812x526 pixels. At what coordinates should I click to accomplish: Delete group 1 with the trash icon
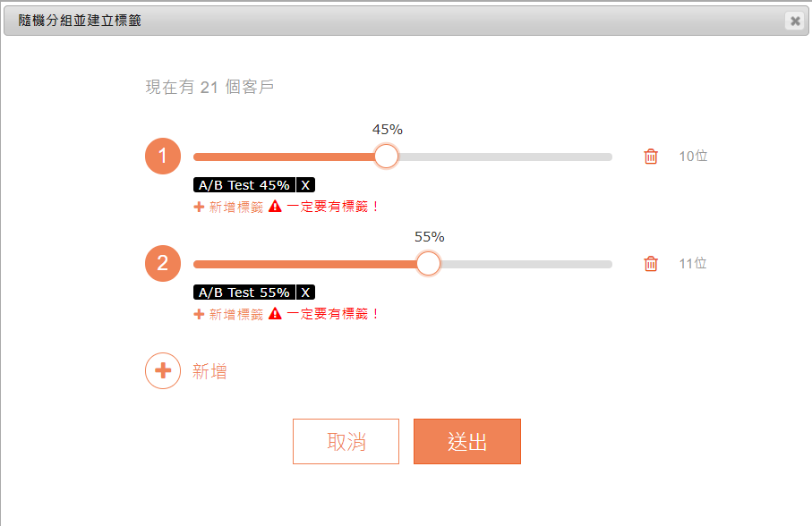(x=651, y=157)
